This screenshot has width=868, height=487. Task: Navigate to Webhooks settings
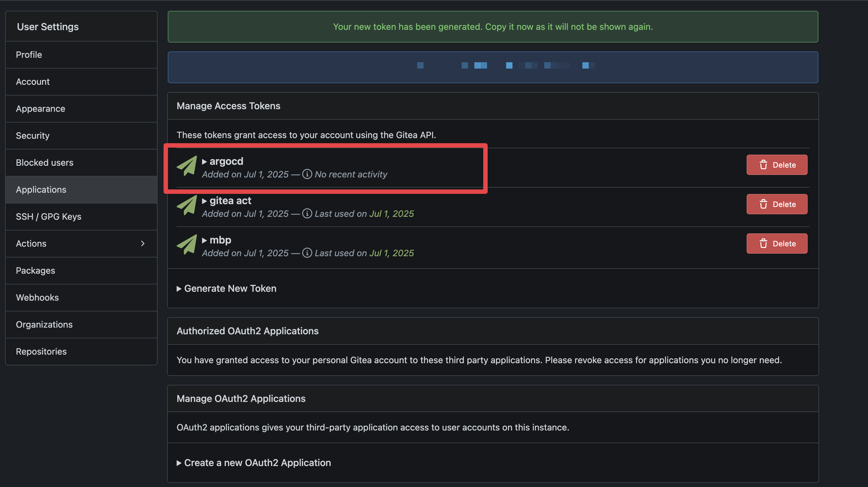point(37,297)
